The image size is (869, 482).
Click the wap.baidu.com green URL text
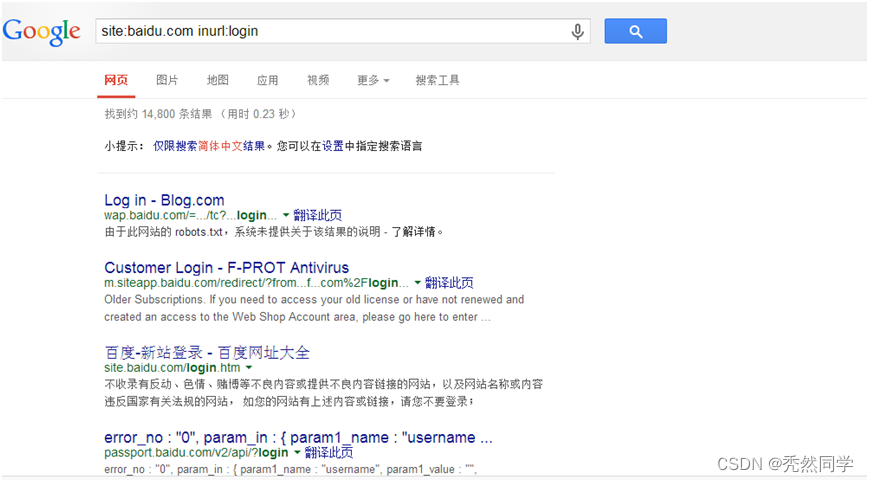click(190, 216)
